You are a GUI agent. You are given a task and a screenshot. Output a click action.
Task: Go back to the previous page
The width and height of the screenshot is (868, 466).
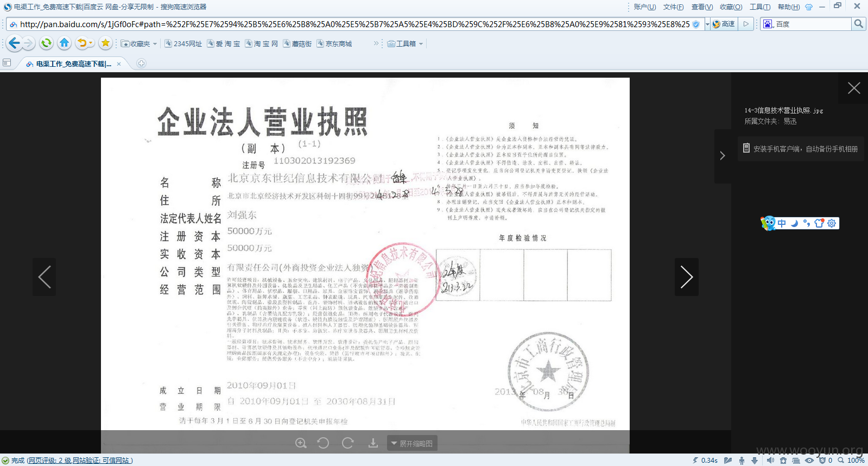[14, 43]
